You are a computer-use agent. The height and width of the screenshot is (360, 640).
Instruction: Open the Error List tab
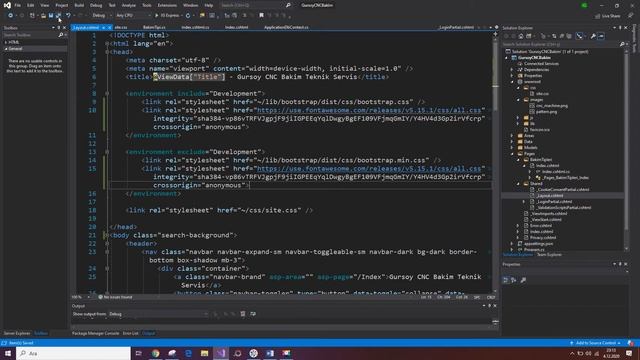[x=131, y=333]
